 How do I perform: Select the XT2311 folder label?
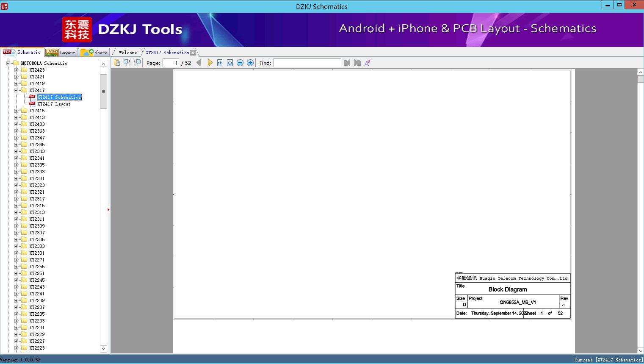[37, 219]
